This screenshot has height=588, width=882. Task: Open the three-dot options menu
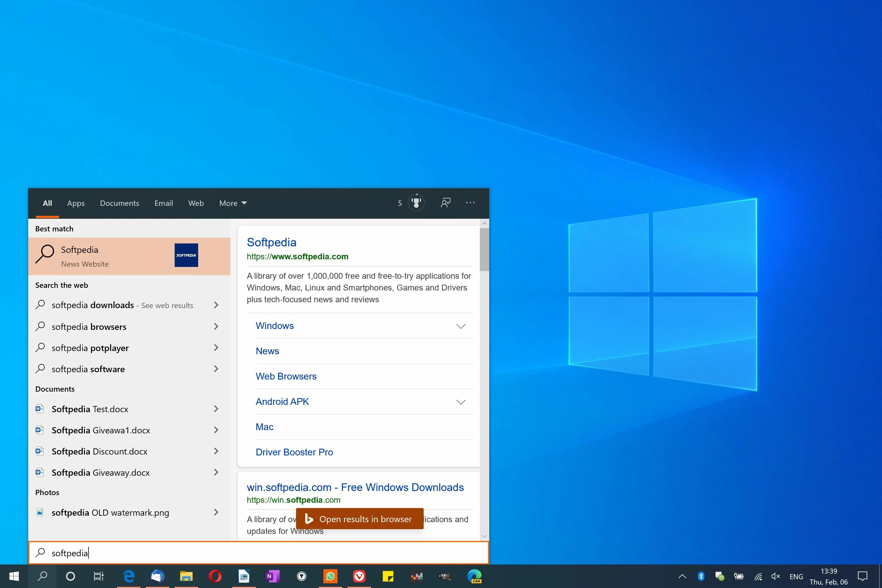point(470,203)
